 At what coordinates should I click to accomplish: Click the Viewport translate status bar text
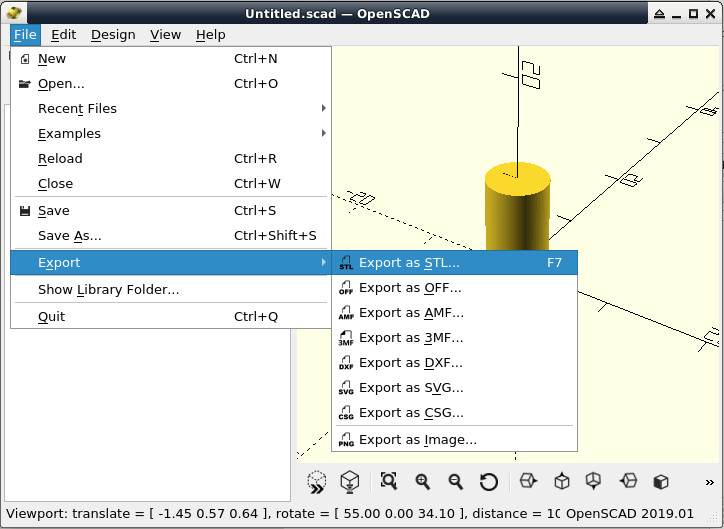click(x=282, y=513)
